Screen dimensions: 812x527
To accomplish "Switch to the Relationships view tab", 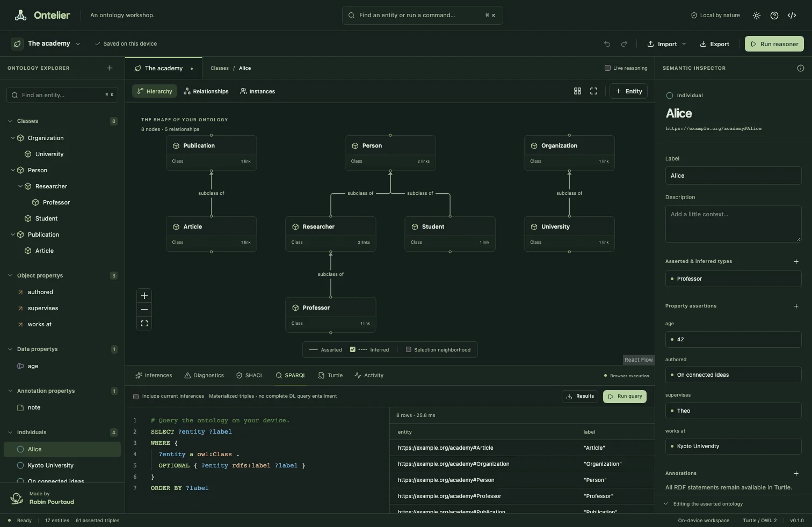I will (206, 91).
